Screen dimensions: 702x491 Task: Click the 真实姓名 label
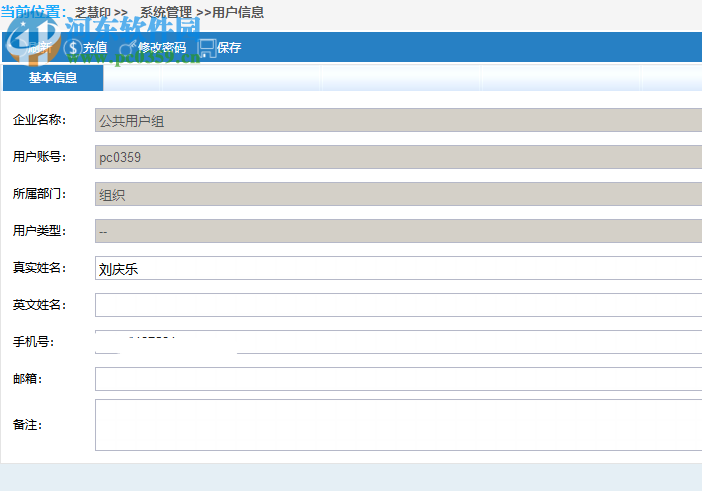(x=39, y=268)
